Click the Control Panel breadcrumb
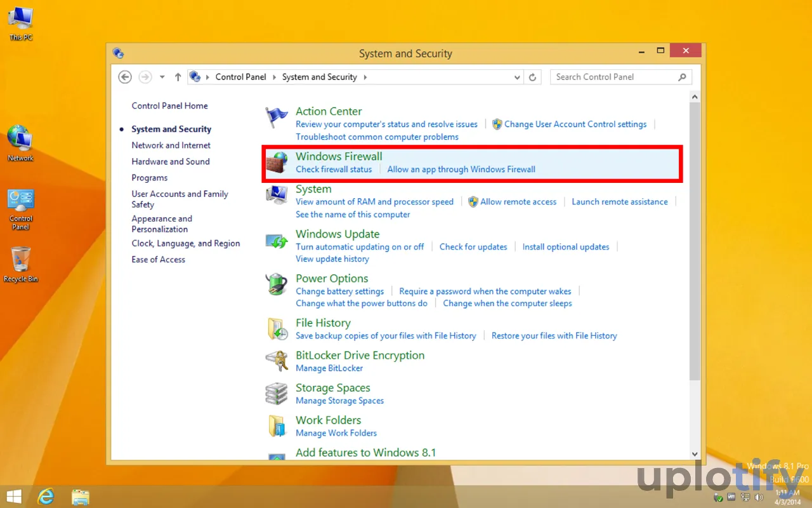The height and width of the screenshot is (508, 812). [x=241, y=77]
